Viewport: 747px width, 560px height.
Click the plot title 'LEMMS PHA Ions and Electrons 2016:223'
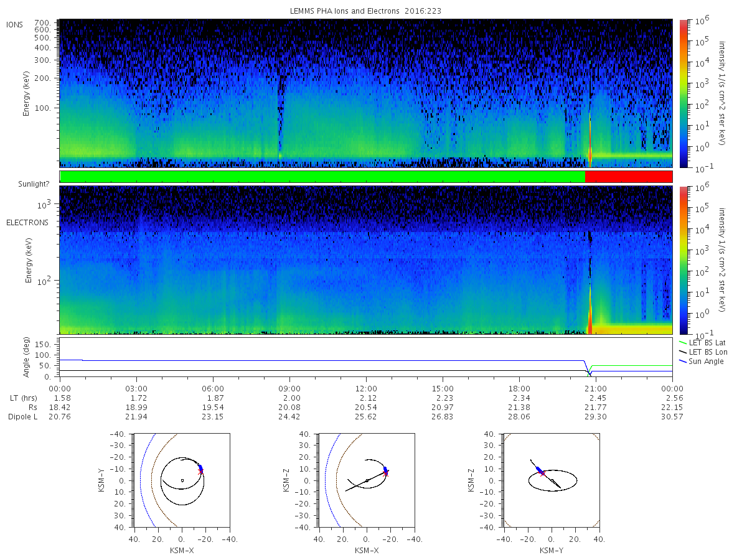366,11
